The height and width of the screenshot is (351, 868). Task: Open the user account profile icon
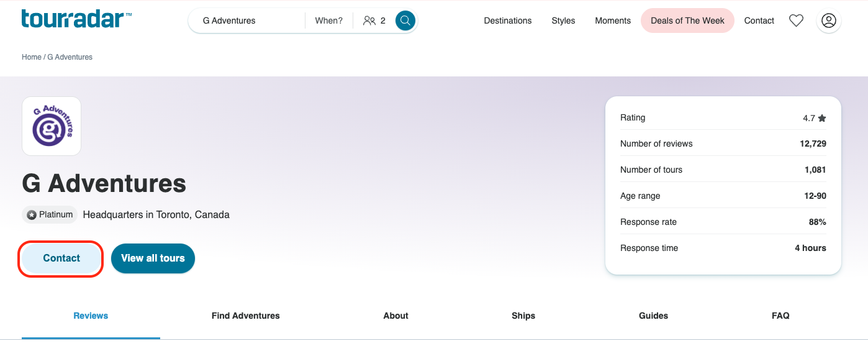pyautogui.click(x=829, y=21)
